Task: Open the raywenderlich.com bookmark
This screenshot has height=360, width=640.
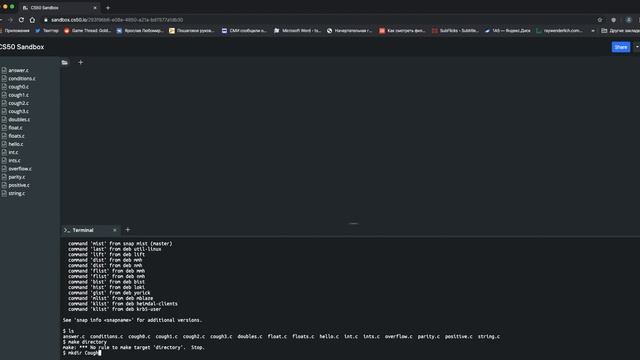Action: point(560,31)
